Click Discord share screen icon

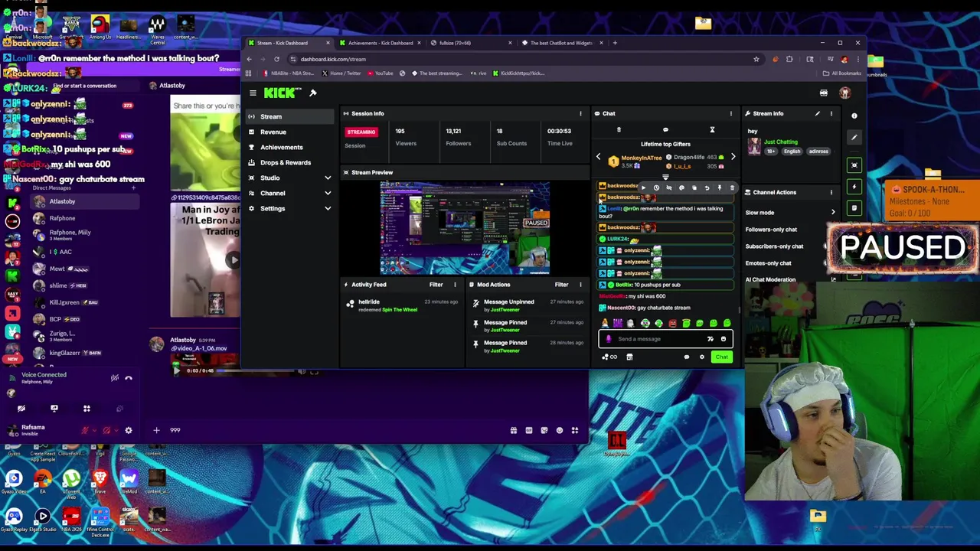pos(54,409)
